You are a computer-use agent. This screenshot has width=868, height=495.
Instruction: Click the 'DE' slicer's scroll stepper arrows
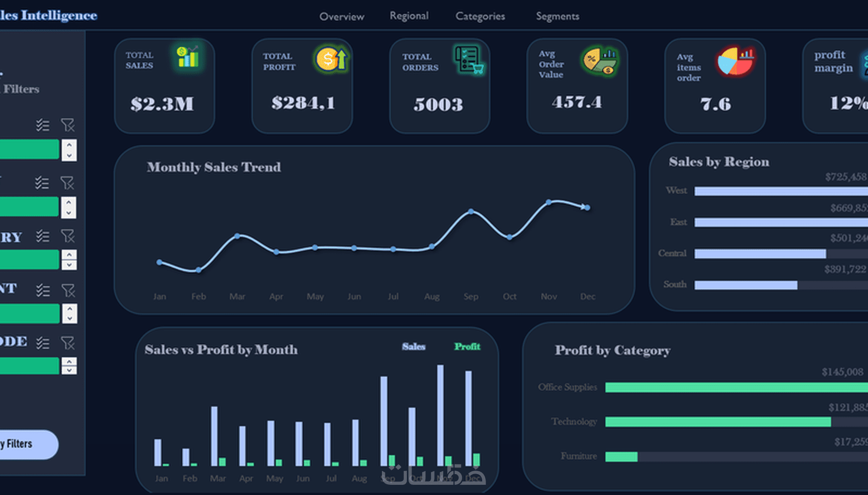click(69, 365)
